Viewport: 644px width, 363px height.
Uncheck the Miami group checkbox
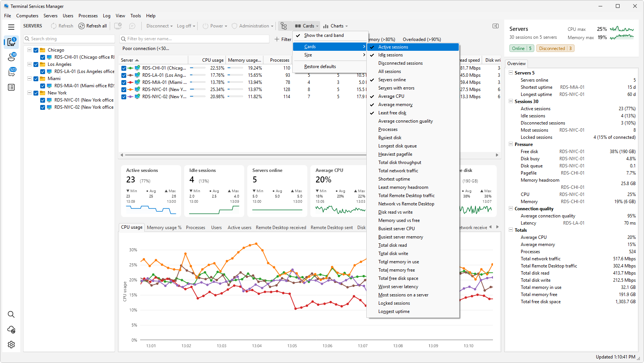tap(36, 79)
